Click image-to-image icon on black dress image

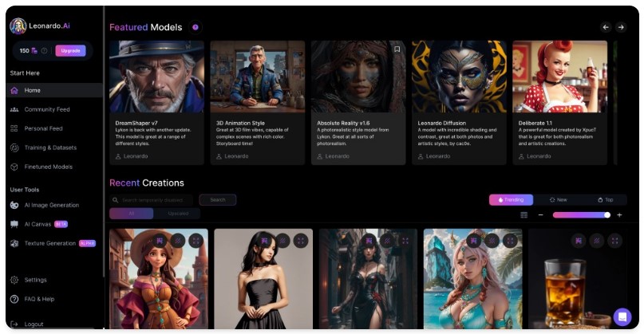[264, 241]
